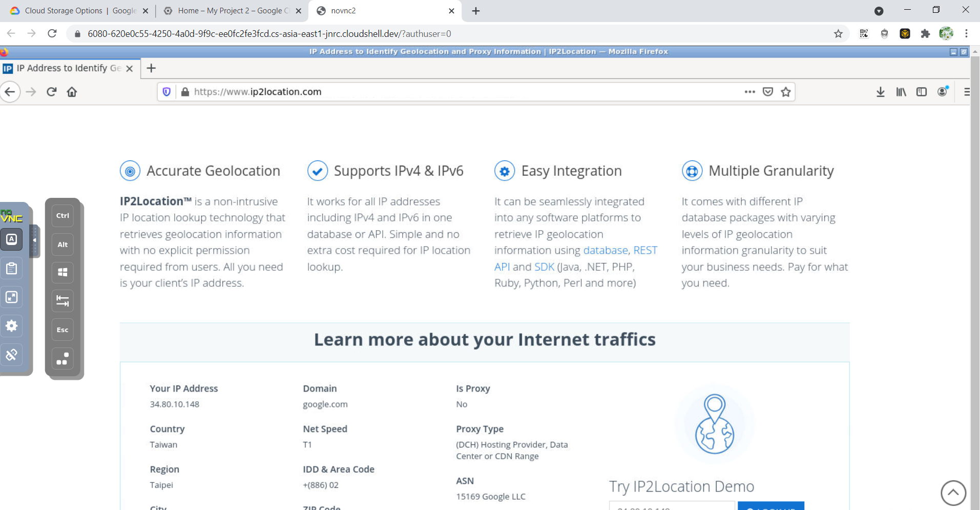
Task: Switch noVNC to fullscreen mode
Action: coord(11,297)
